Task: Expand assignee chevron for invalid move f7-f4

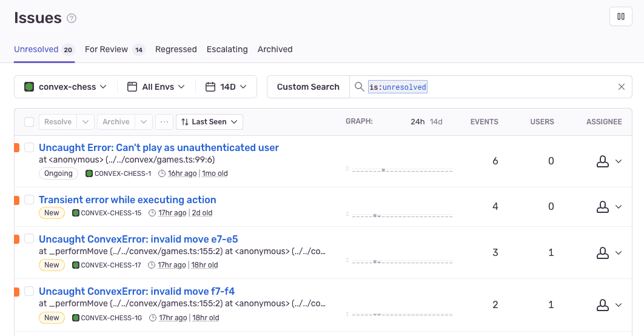Action: (619, 305)
